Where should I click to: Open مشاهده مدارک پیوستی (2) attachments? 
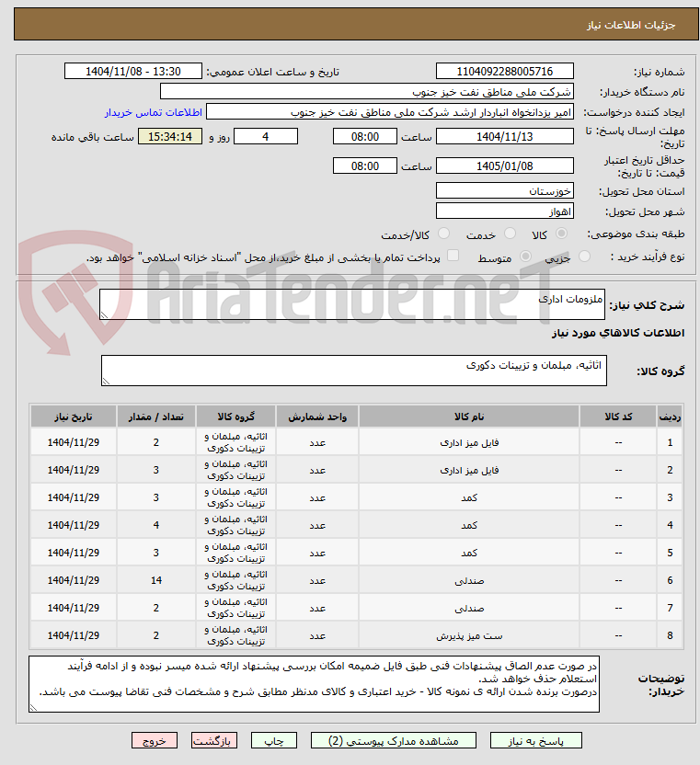(x=394, y=740)
